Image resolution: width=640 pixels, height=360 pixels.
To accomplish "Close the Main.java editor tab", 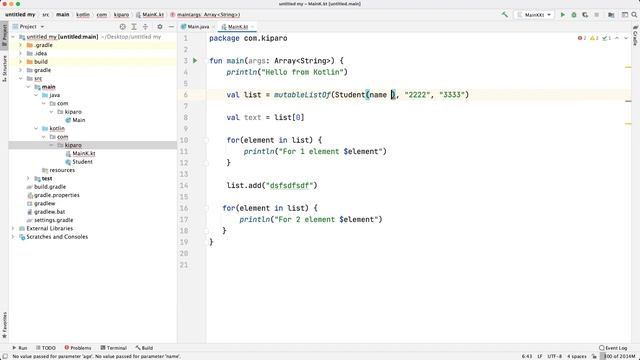I will pyautogui.click(x=213, y=27).
